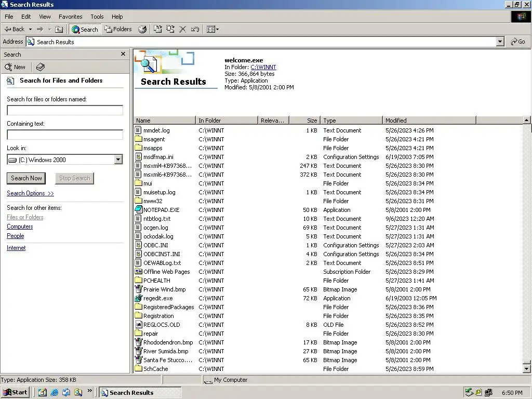Focus the Containing text field

65,135
